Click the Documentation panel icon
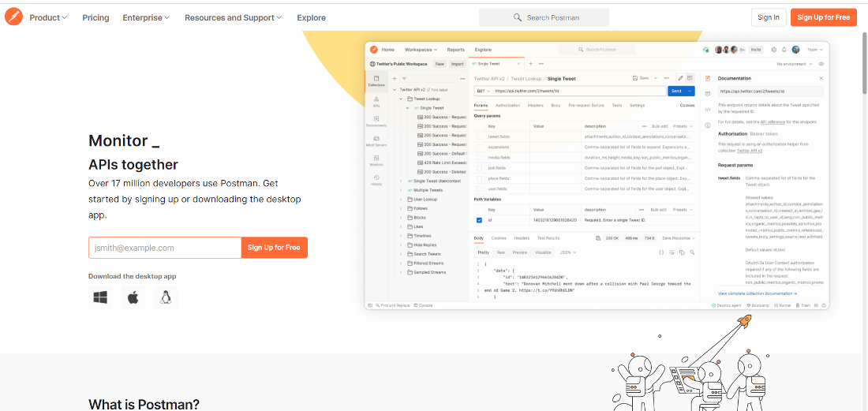The width and height of the screenshot is (868, 411). coord(708,79)
